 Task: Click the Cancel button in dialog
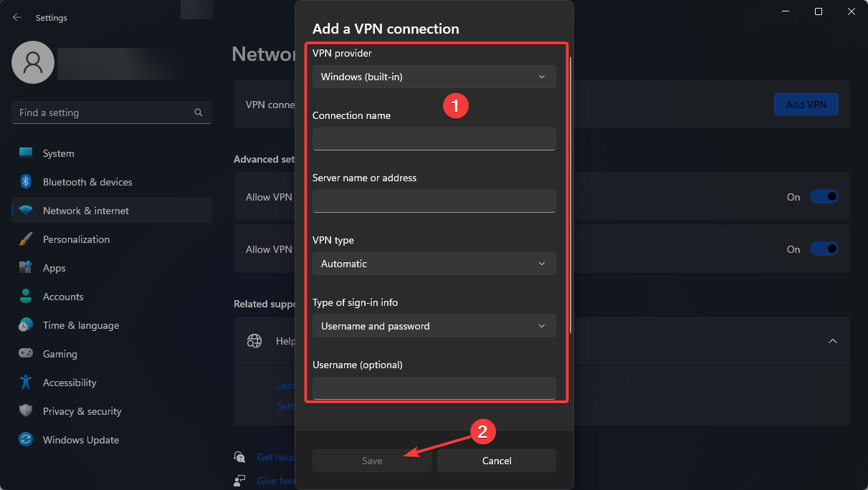497,461
